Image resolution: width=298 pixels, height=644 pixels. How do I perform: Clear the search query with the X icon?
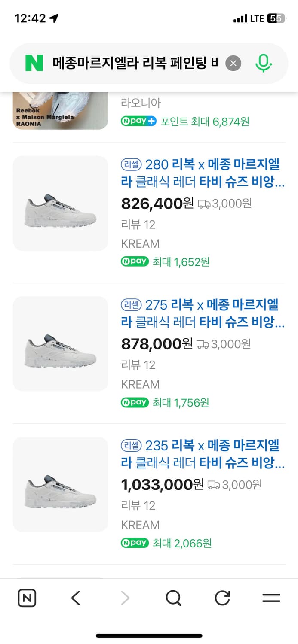click(x=233, y=63)
